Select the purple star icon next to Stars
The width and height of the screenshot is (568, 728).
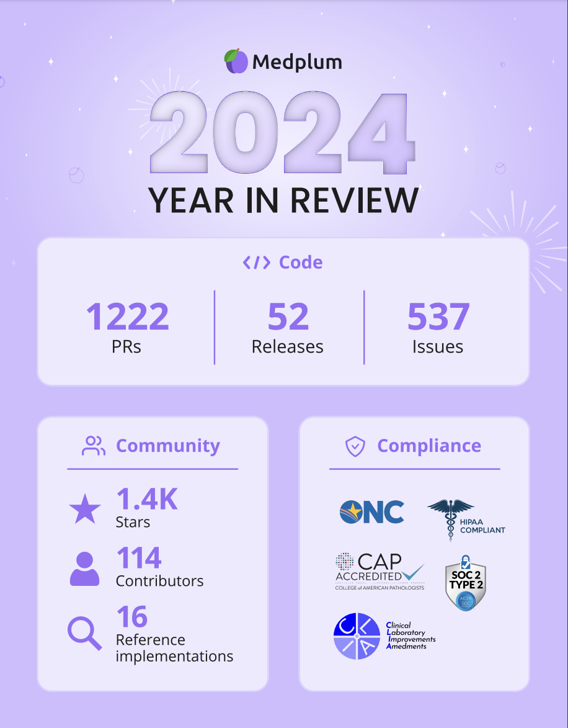pyautogui.click(x=84, y=508)
